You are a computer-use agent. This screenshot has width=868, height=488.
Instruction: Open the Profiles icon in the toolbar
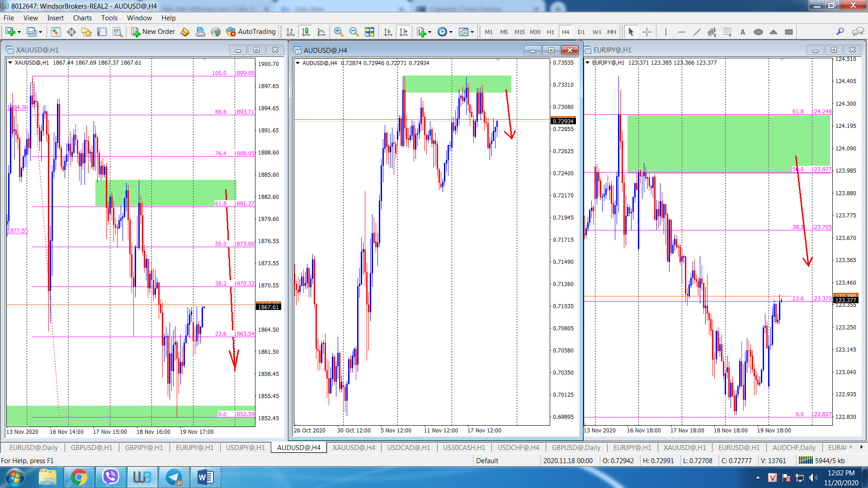tap(31, 32)
